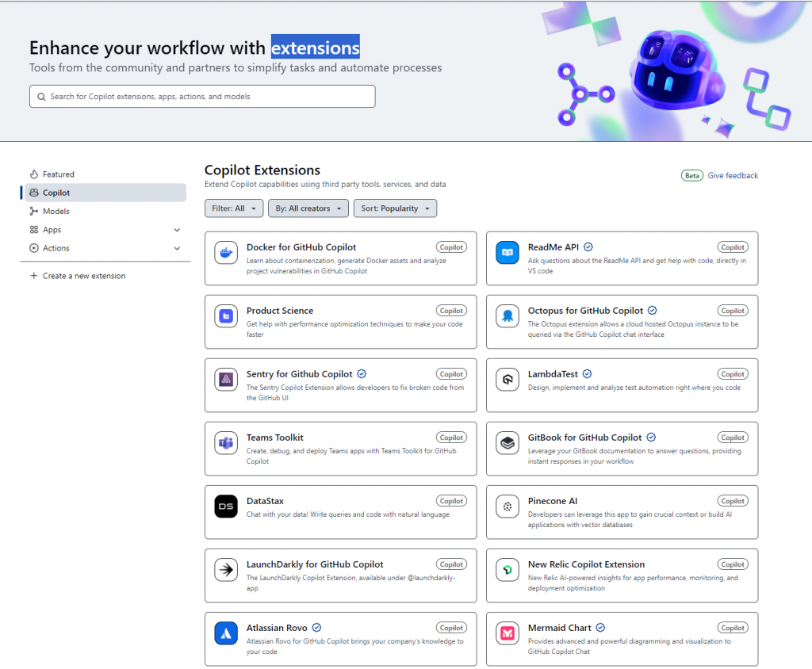This screenshot has width=812, height=669.
Task: Click the LambdaTest title text
Action: (x=553, y=374)
